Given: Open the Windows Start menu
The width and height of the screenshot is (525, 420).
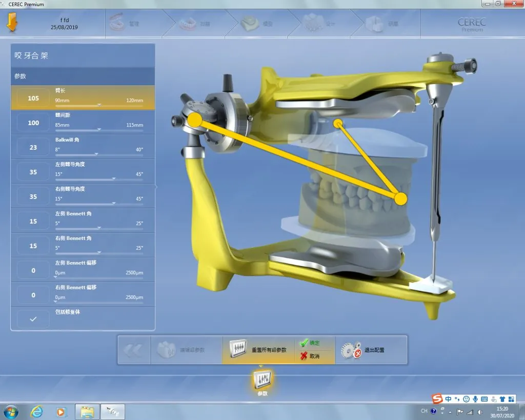Looking at the screenshot, I should tap(11, 411).
